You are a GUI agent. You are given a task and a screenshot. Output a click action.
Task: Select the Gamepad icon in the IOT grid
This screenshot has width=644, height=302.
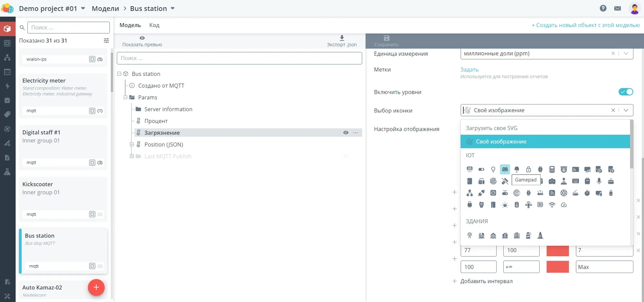(505, 170)
